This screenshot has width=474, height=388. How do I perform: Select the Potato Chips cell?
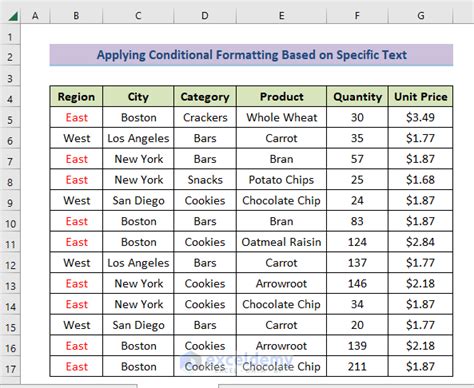pyautogui.click(x=281, y=180)
